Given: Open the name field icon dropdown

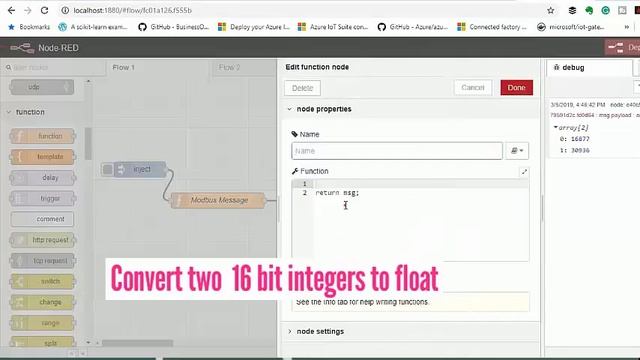Looking at the screenshot, I should coord(517,151).
